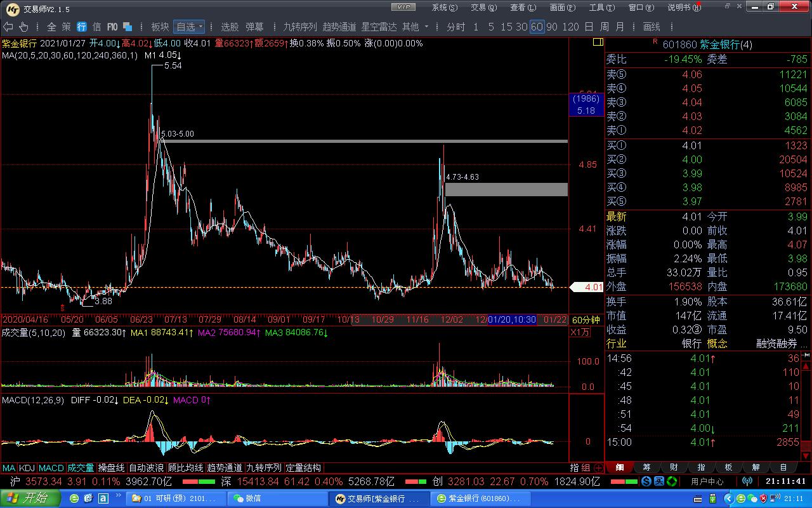Click the 星空雷达 button in the toolbar

379,27
